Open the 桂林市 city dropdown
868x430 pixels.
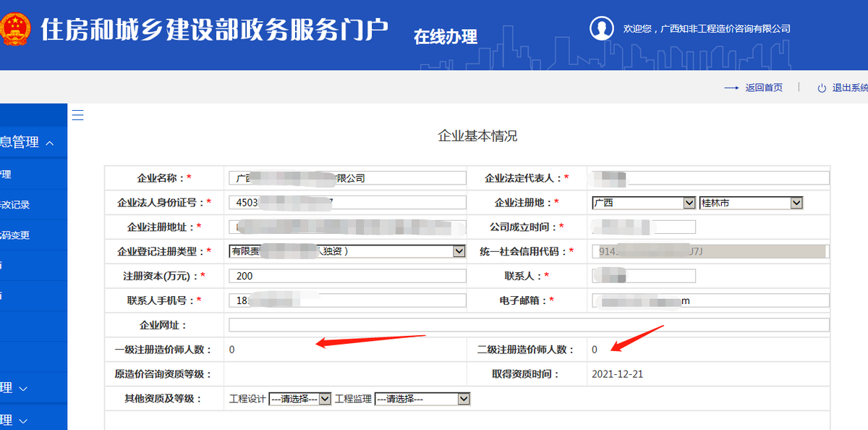[796, 202]
